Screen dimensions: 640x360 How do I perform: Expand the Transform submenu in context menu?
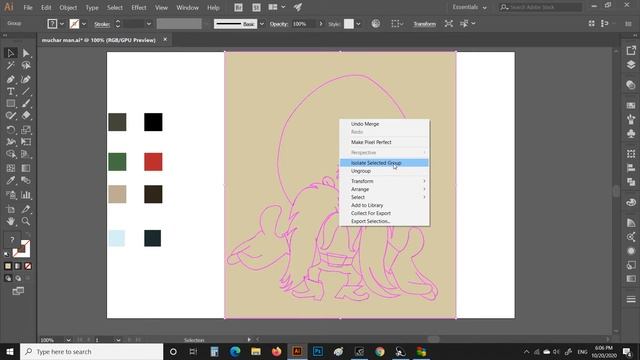(x=384, y=181)
